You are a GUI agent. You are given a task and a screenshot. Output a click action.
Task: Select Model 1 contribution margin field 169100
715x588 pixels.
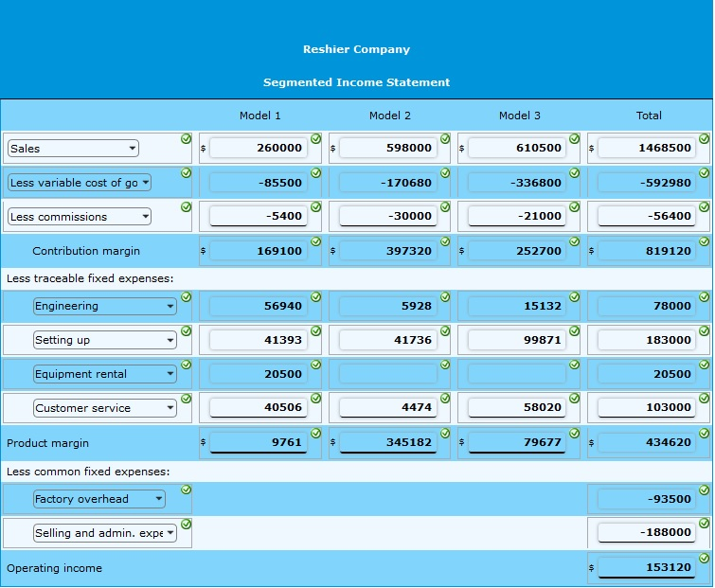tap(259, 251)
